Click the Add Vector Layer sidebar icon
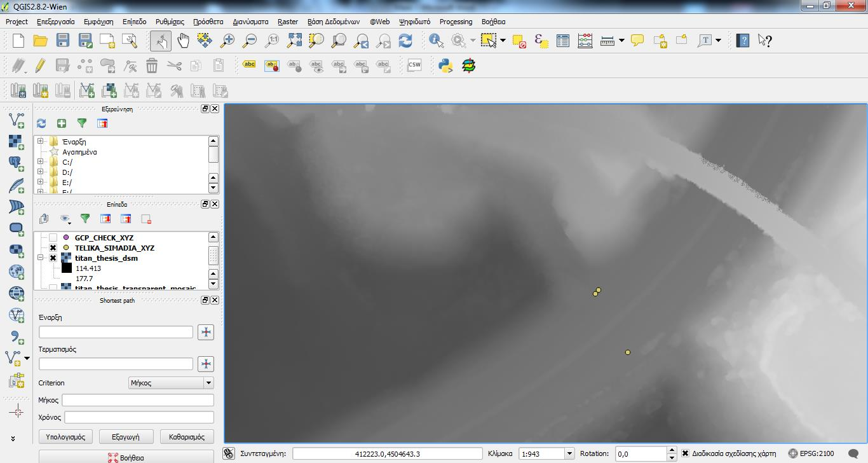 tap(17, 120)
